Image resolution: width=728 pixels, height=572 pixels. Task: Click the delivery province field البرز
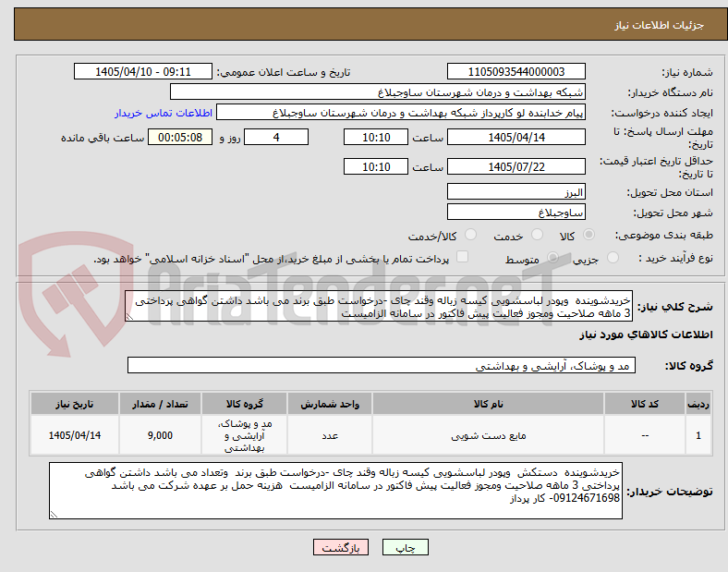516,191
